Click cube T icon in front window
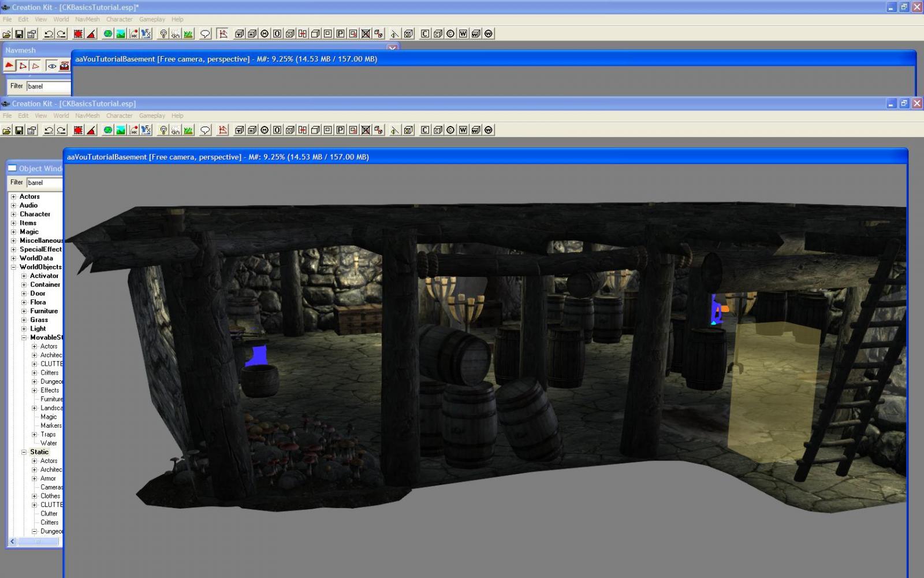The height and width of the screenshot is (578, 924). [x=239, y=131]
